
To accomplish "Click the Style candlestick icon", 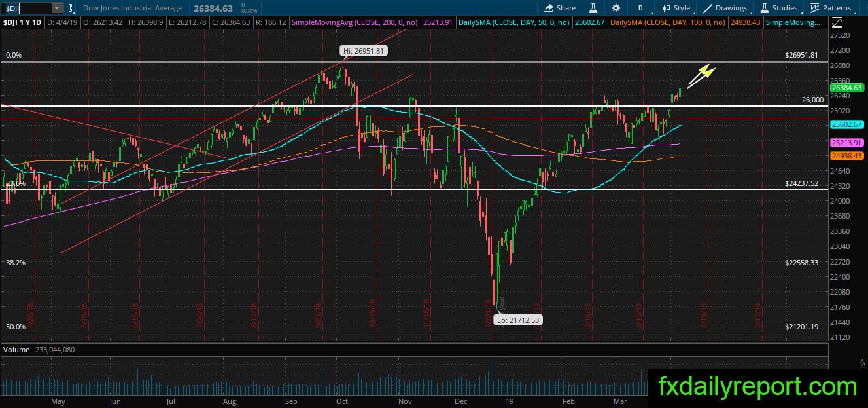I will [666, 8].
